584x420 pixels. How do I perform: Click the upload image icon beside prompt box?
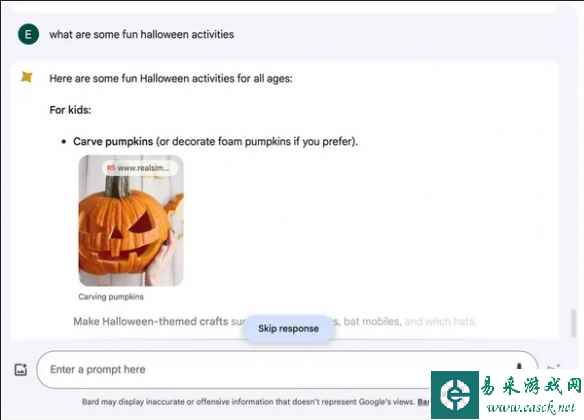[x=20, y=370]
